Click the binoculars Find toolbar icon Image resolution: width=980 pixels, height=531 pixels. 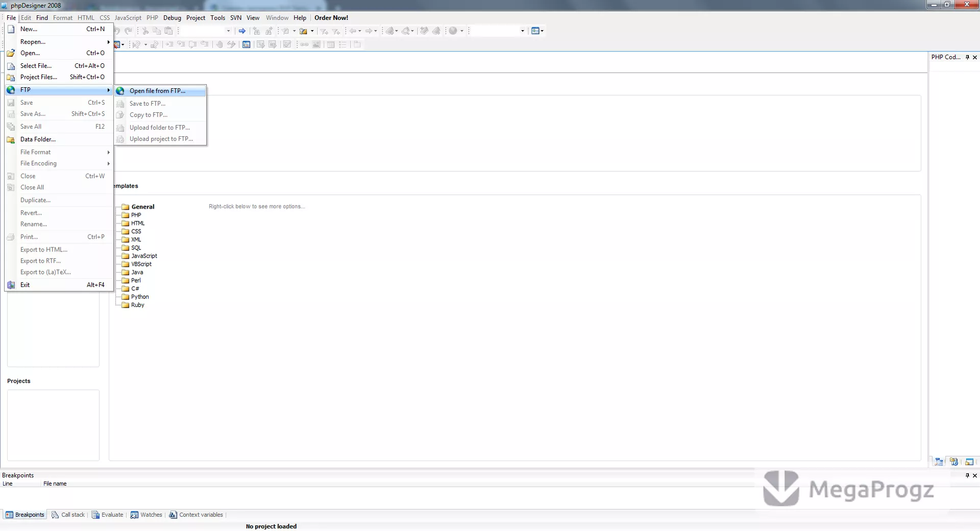(x=257, y=31)
